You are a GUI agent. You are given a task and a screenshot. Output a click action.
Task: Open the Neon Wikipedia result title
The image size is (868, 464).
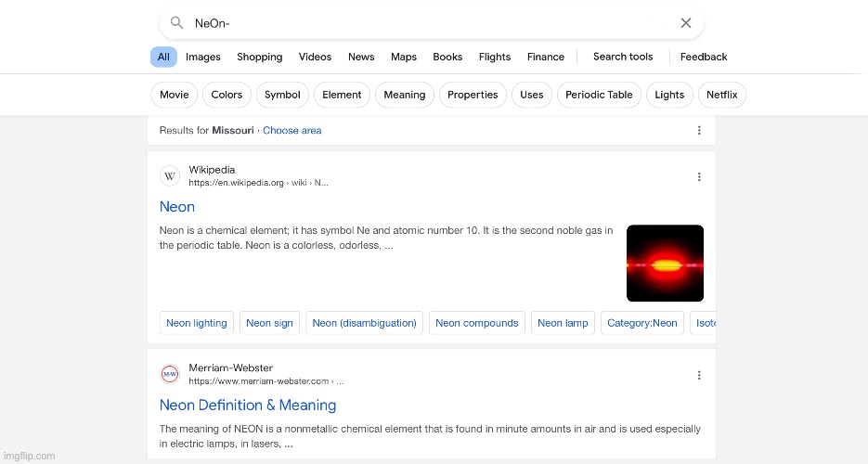point(177,207)
